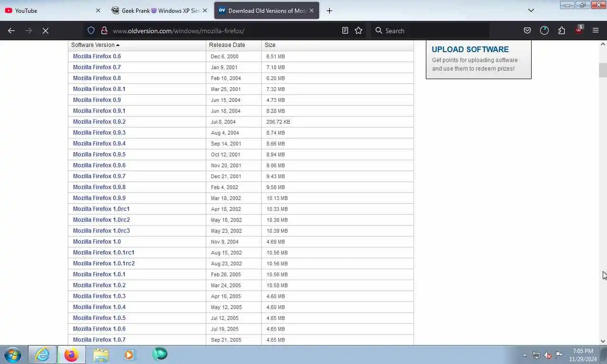Click the scrollbar down arrow

pos(603,341)
